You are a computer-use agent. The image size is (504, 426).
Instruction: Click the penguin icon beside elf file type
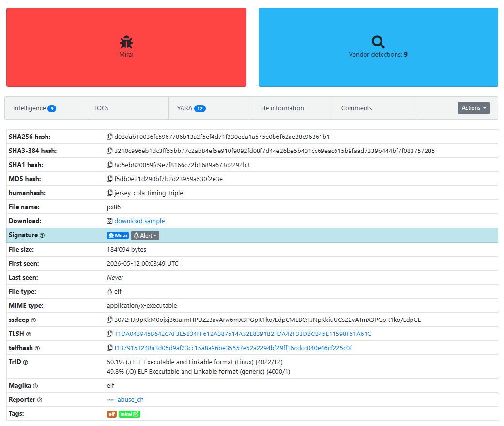(x=109, y=291)
